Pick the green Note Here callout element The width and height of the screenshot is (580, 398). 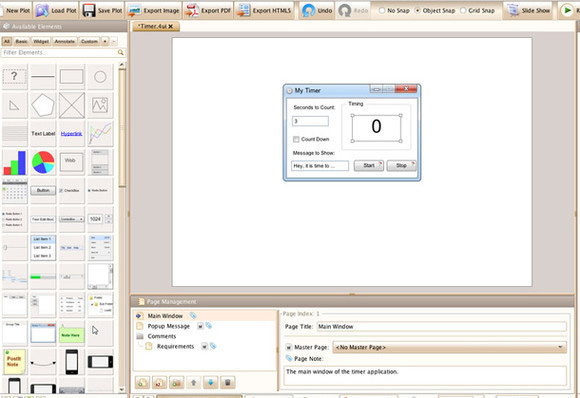click(x=71, y=333)
